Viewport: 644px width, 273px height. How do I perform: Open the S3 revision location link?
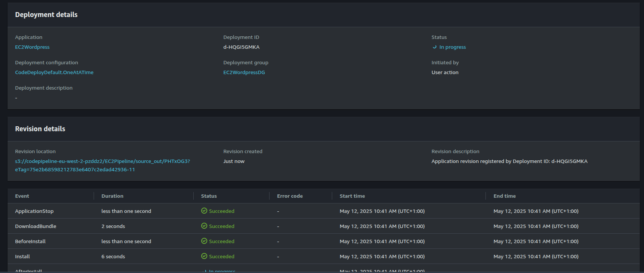tap(102, 166)
